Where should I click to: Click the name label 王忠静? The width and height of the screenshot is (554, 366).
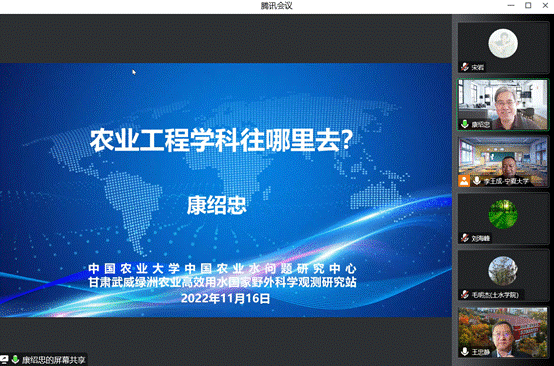(481, 352)
